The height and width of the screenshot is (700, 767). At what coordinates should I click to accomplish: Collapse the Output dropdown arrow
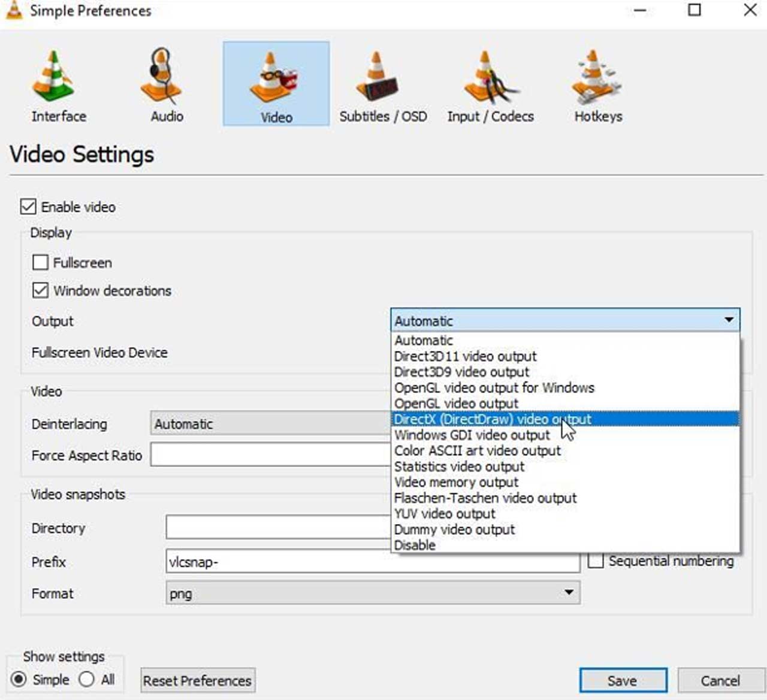click(729, 320)
